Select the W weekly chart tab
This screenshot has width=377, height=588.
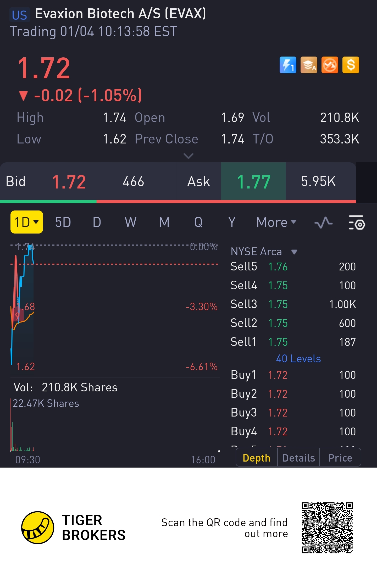click(130, 222)
